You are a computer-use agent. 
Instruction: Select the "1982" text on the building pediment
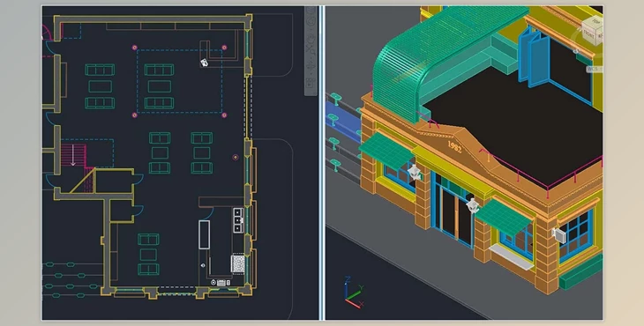coord(454,147)
